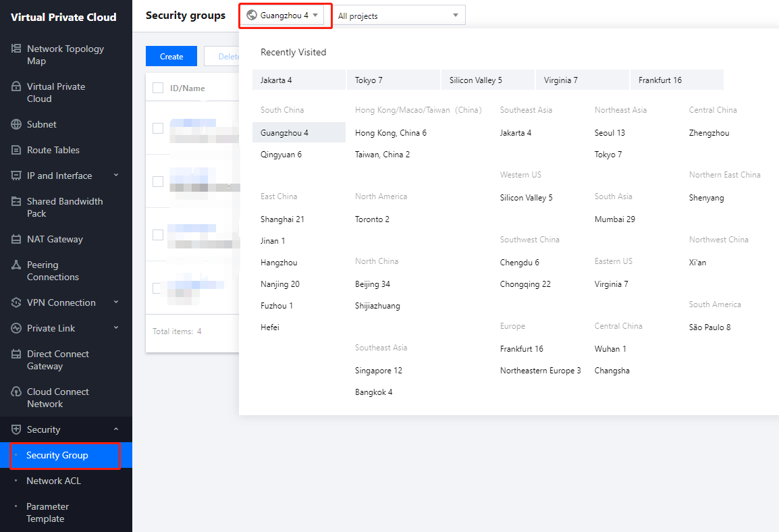Click the Delete button next to Create
Viewport: 779px width, 532px height.
(222, 56)
